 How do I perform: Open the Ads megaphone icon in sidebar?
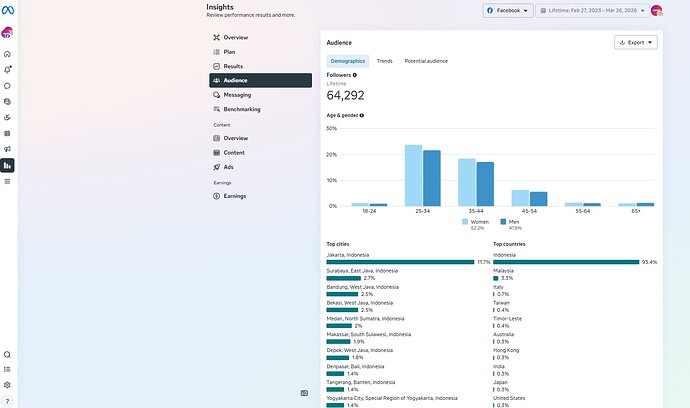click(8, 149)
